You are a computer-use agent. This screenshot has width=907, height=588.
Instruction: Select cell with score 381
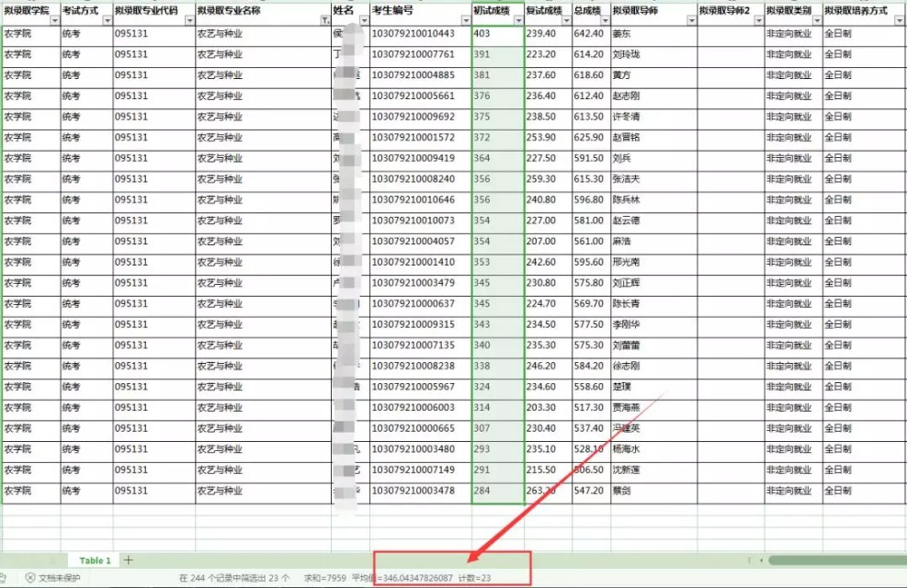pyautogui.click(x=498, y=75)
